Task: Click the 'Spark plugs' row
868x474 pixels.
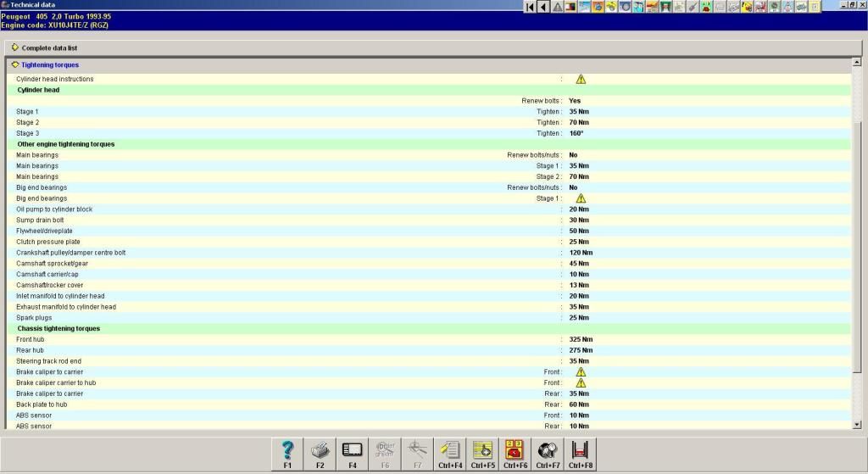Action: (429, 318)
